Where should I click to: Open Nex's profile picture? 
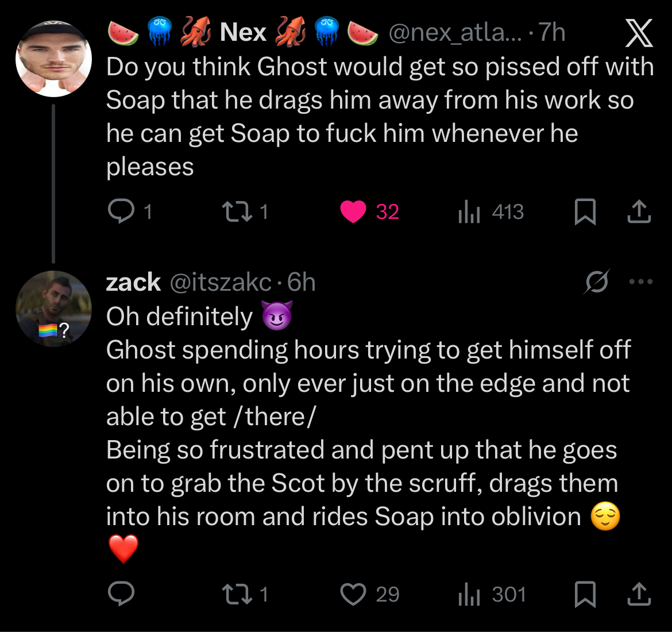click(53, 59)
